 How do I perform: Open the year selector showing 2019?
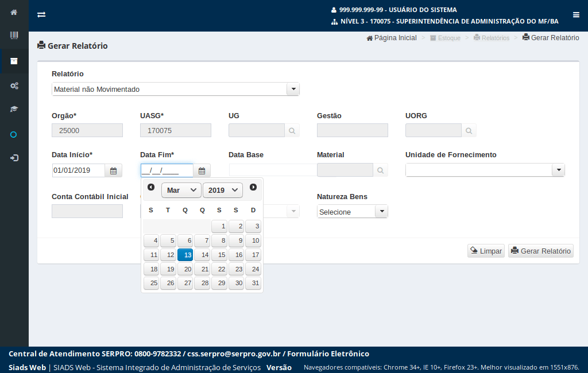[x=223, y=190]
